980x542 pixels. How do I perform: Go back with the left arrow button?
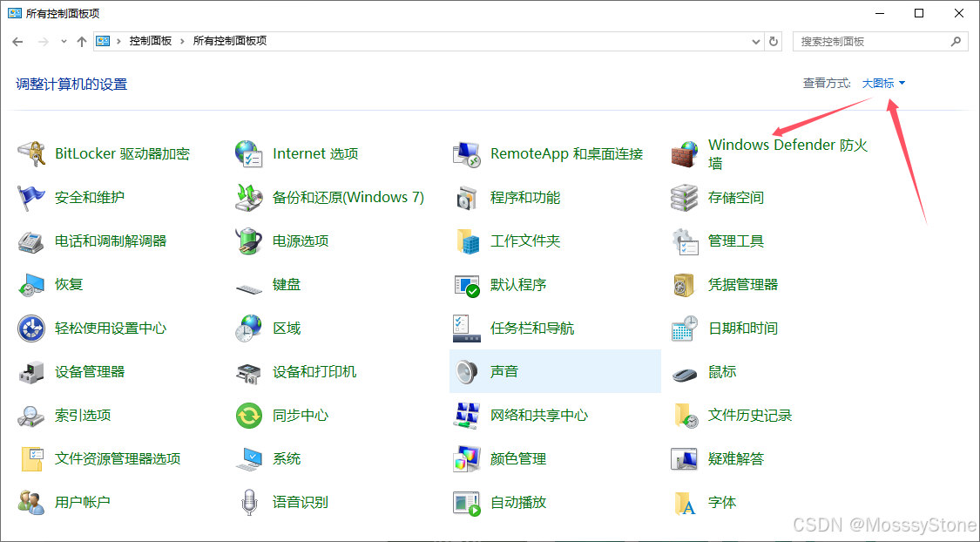[17, 41]
